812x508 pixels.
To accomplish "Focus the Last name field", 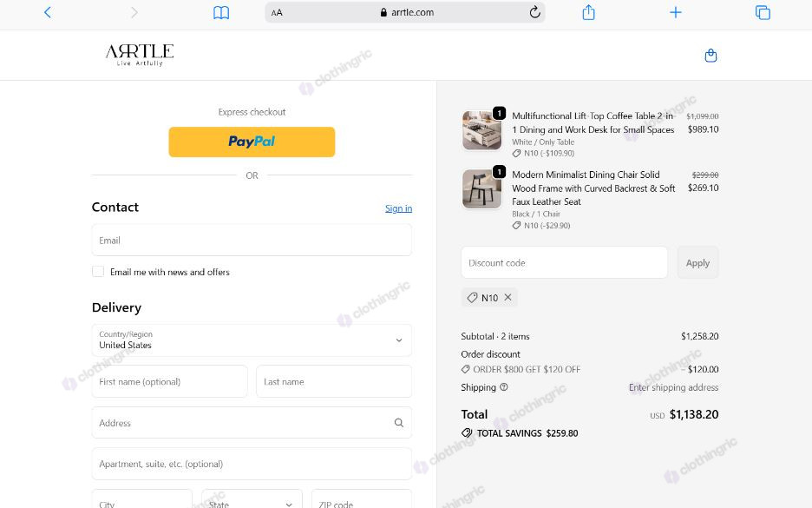I will [334, 381].
